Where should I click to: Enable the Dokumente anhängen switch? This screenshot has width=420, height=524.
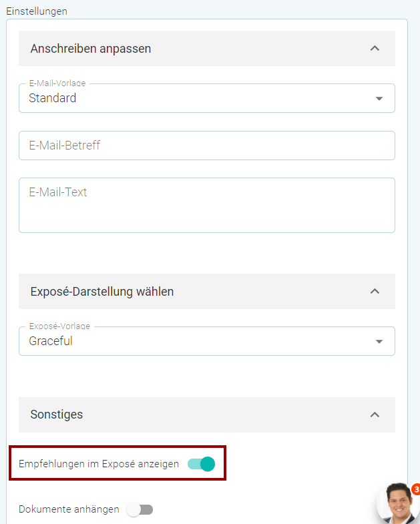[x=140, y=509]
